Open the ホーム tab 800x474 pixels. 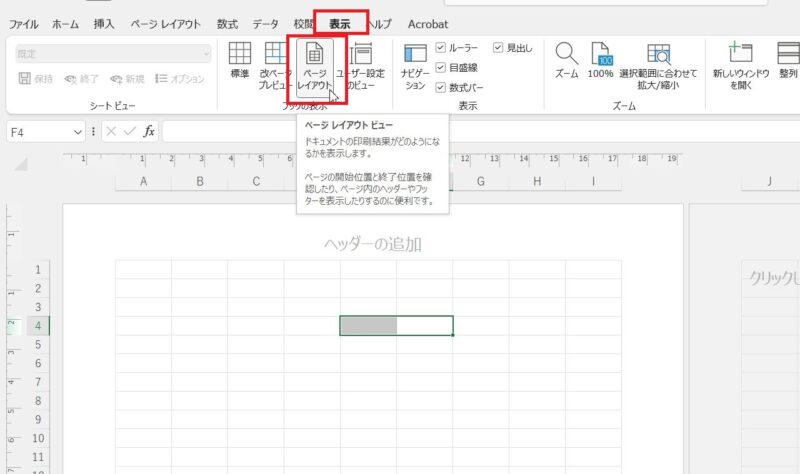(x=65, y=24)
